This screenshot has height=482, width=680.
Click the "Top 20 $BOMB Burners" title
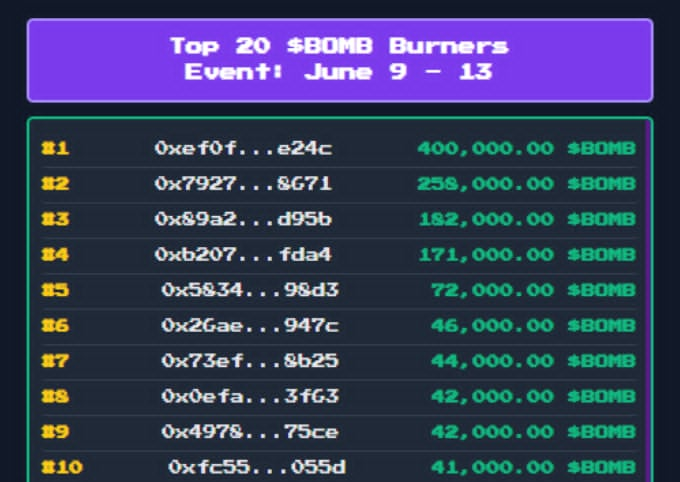(x=340, y=46)
